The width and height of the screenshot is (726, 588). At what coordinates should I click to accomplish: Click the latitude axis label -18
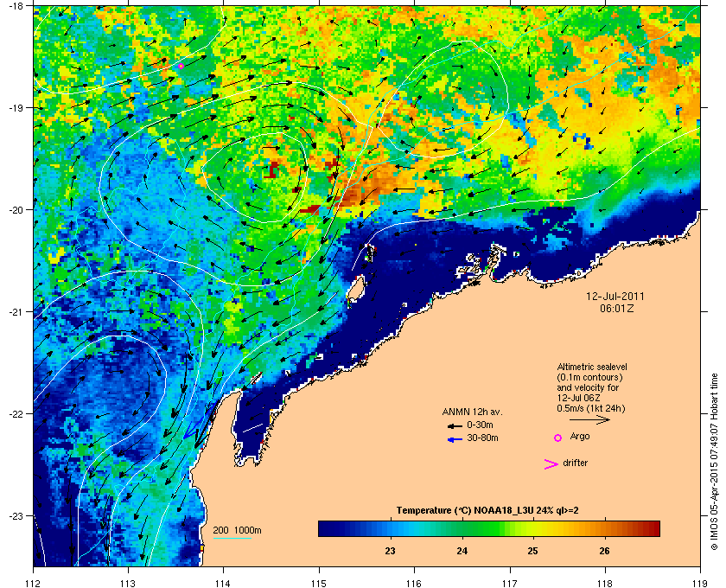pos(16,6)
